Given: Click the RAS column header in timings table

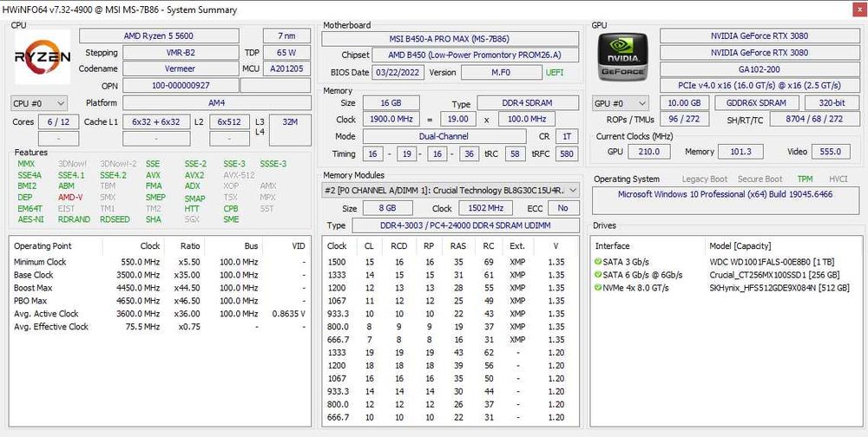Looking at the screenshot, I should 457,246.
